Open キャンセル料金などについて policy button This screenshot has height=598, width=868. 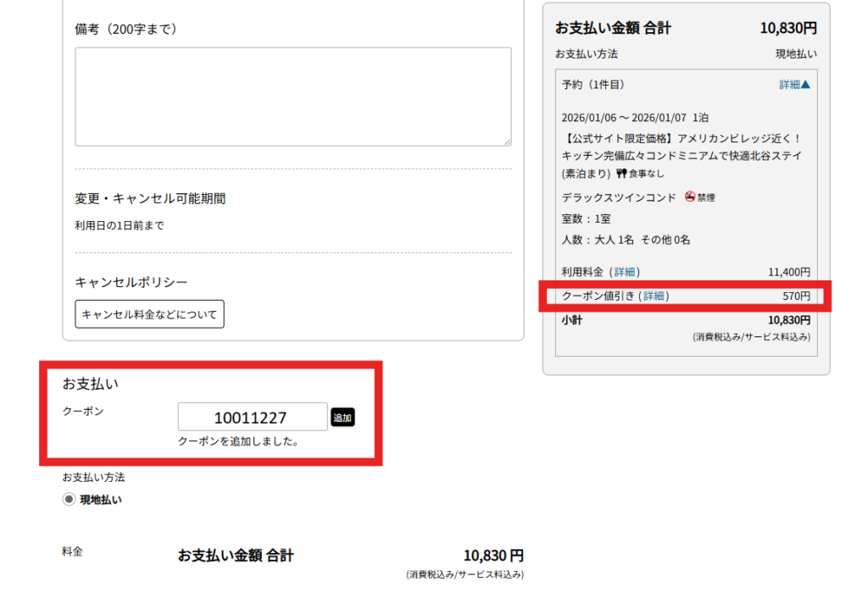[149, 314]
